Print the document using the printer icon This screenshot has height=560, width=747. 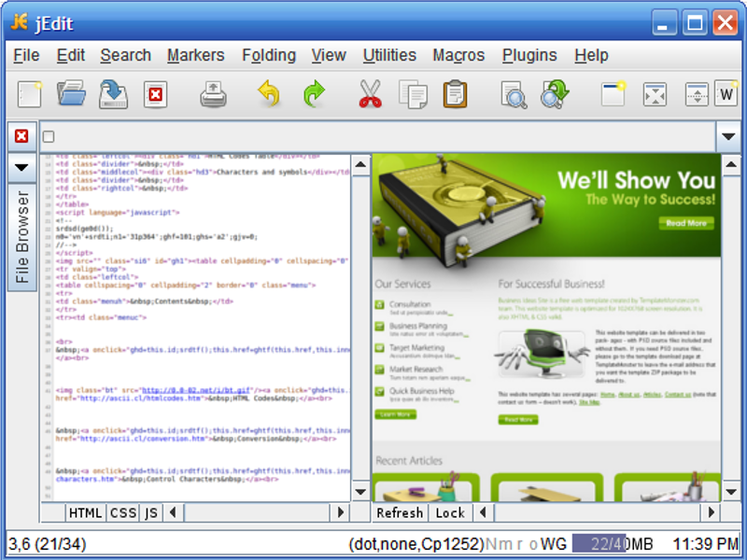[x=213, y=94]
